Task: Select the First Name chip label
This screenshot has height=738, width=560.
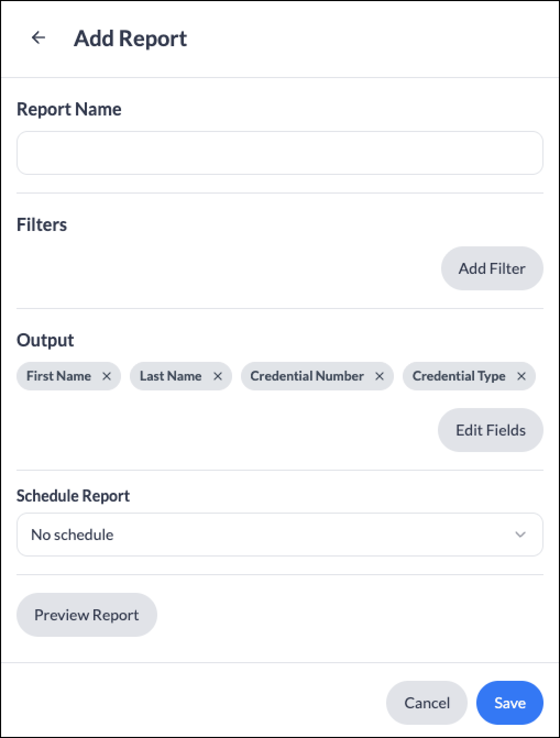Action: (59, 376)
